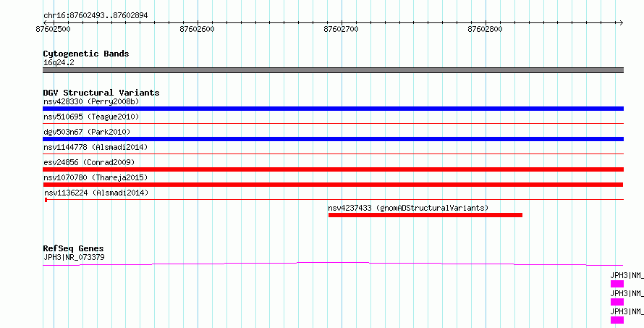Select the DGV Structural Variants track title
Screen dimensions: 644x328
pyautogui.click(x=101, y=93)
